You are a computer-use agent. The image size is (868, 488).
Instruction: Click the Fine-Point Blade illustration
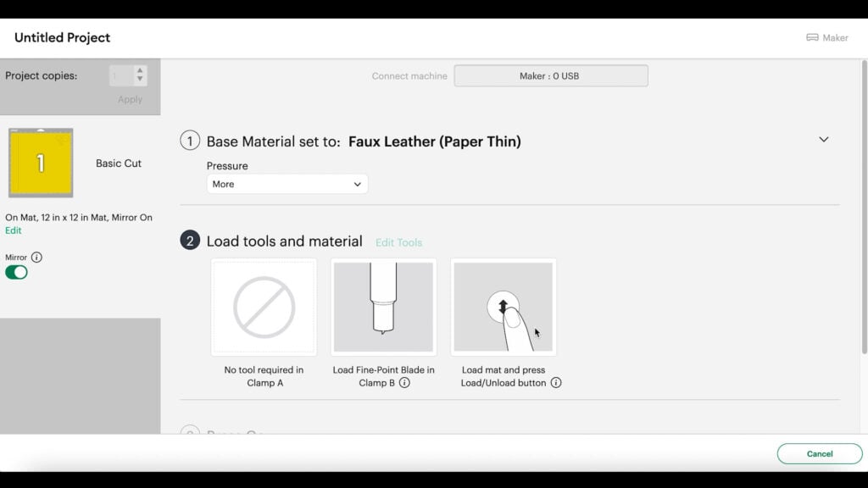coord(384,307)
